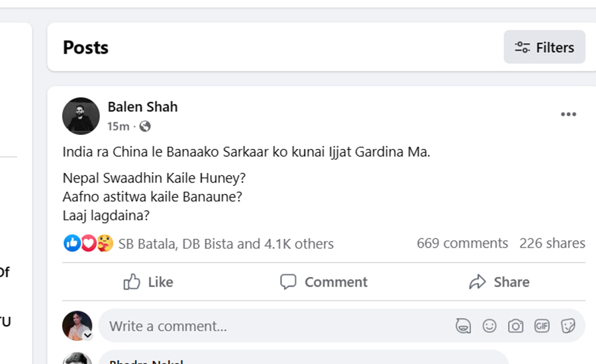Click inside the Write a comment field
Image resolution: width=596 pixels, height=364 pixels.
(x=265, y=326)
